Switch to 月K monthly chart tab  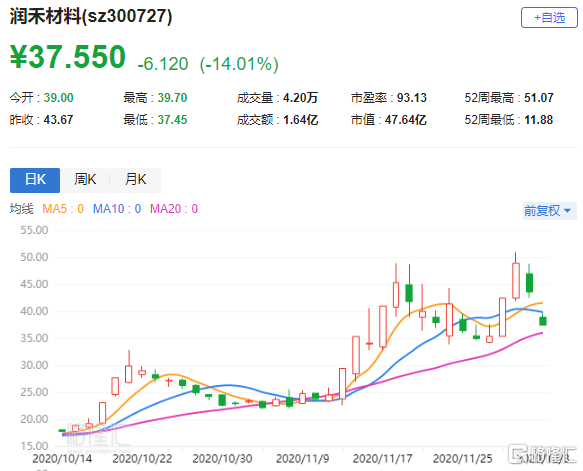136,180
